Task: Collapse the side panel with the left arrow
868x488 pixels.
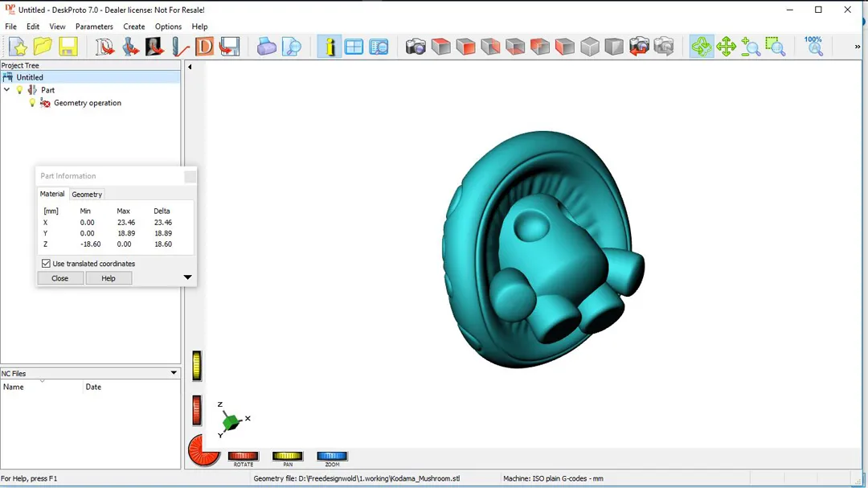Action: 190,67
